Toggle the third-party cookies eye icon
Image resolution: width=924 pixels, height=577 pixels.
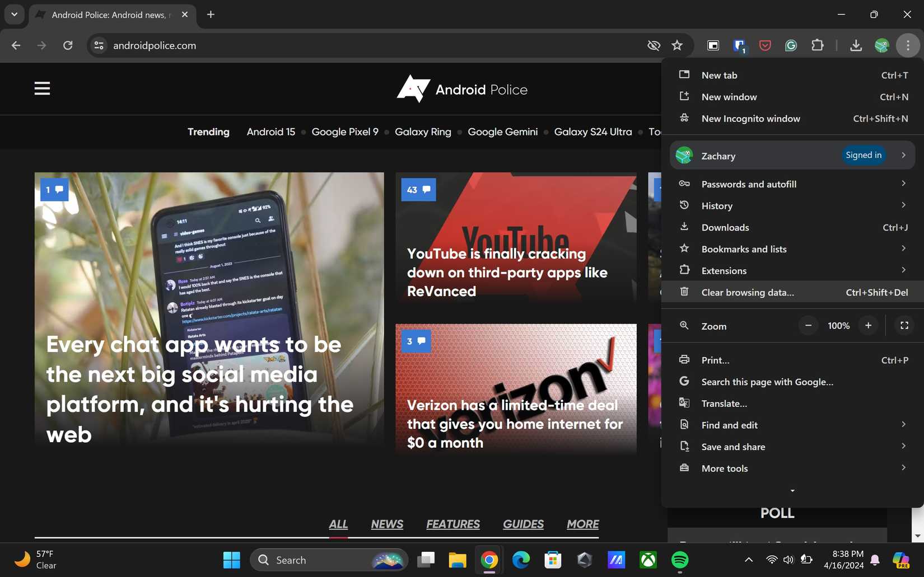coord(654,45)
